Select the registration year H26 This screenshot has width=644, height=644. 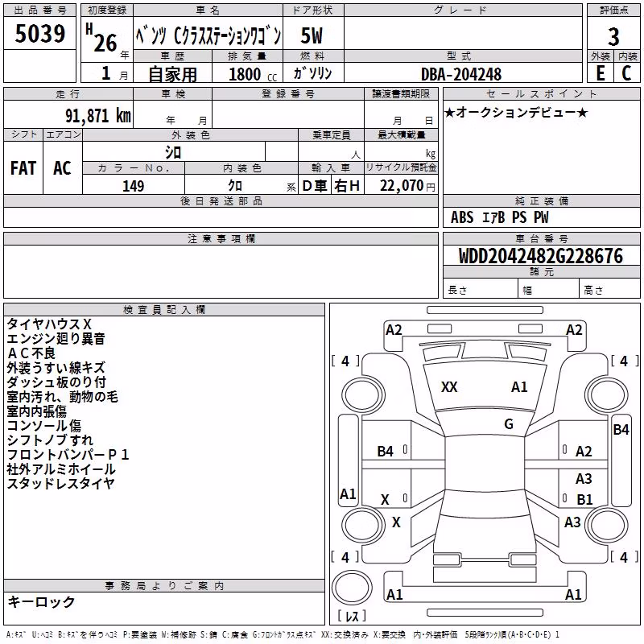click(101, 39)
